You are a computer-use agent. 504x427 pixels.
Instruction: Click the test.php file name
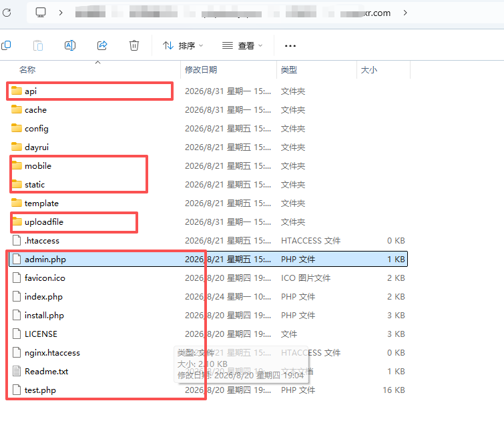click(x=40, y=390)
